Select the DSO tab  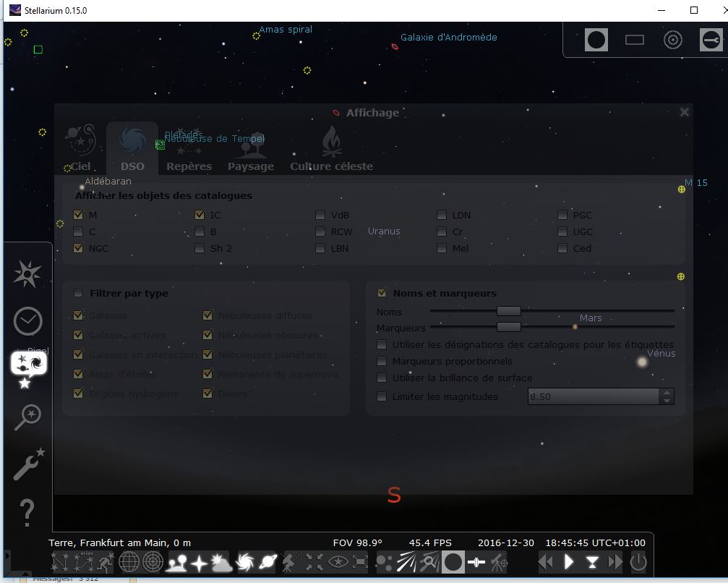pos(132,149)
